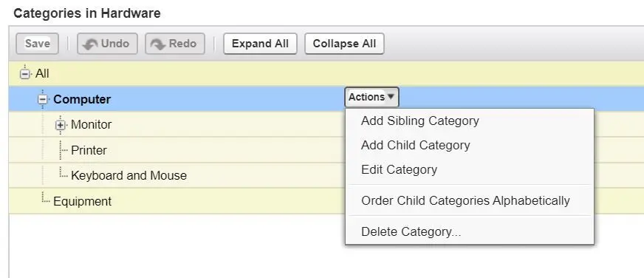Select the Computer category label
The image size is (644, 278).
tap(82, 100)
